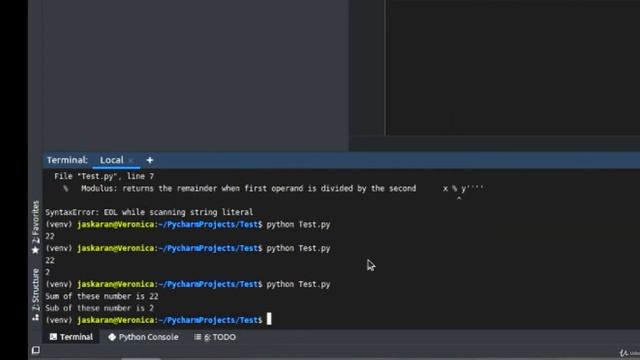The width and height of the screenshot is (640, 360).
Task: Close the Local terminal tab
Action: [131, 161]
